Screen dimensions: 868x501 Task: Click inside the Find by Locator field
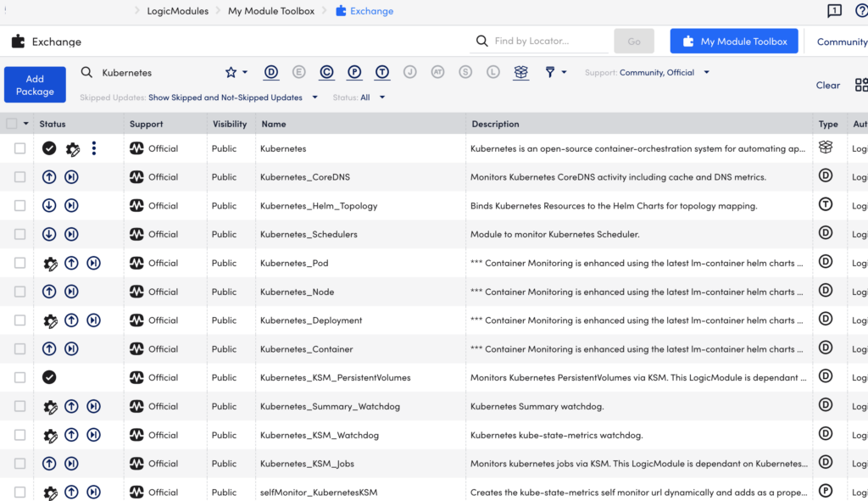click(542, 40)
